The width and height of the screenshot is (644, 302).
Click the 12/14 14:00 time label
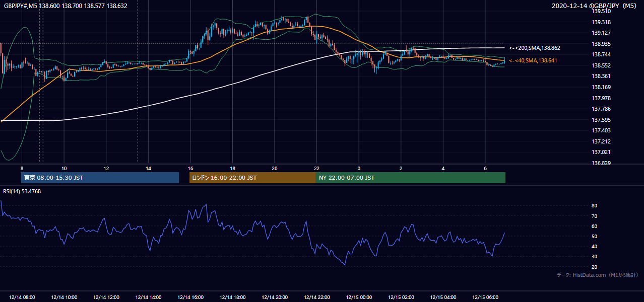[148, 297]
